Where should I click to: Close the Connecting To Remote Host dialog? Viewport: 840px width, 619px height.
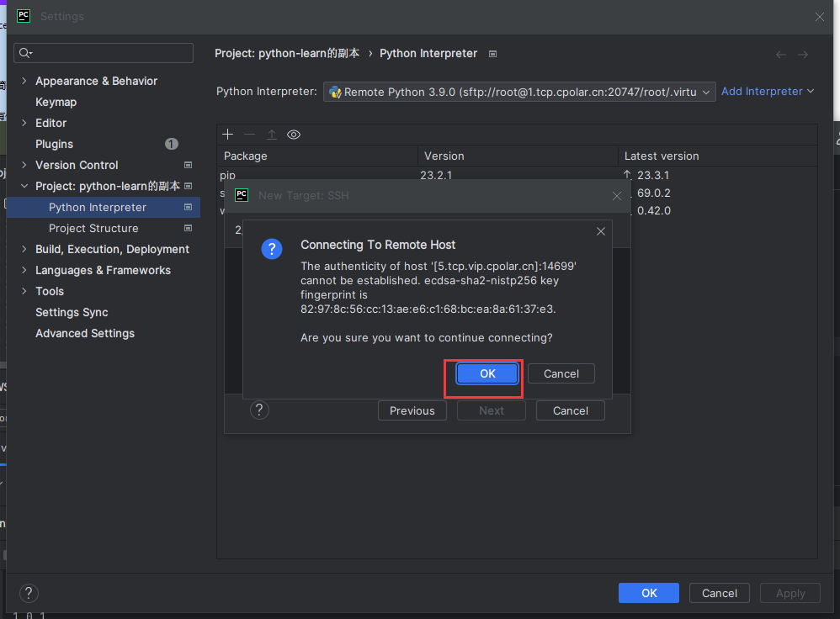pos(601,231)
